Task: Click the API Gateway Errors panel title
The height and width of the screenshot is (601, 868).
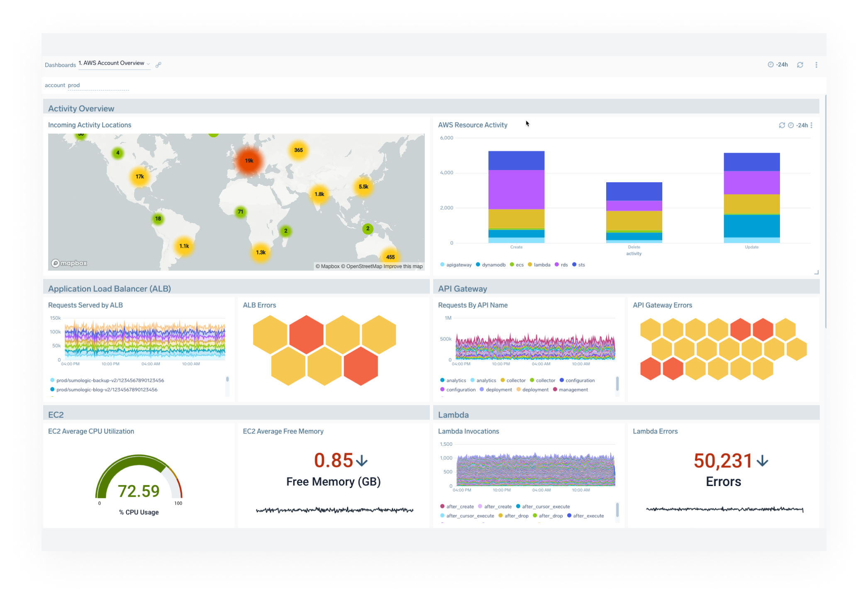Action: [663, 305]
